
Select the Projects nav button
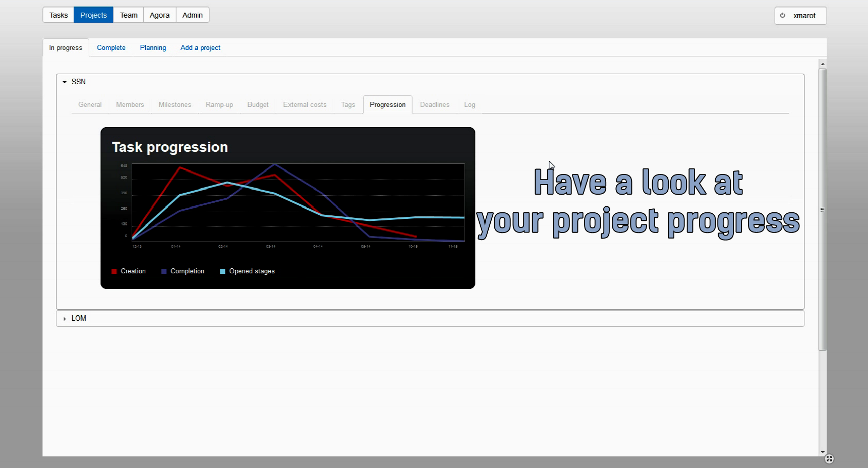(x=93, y=15)
